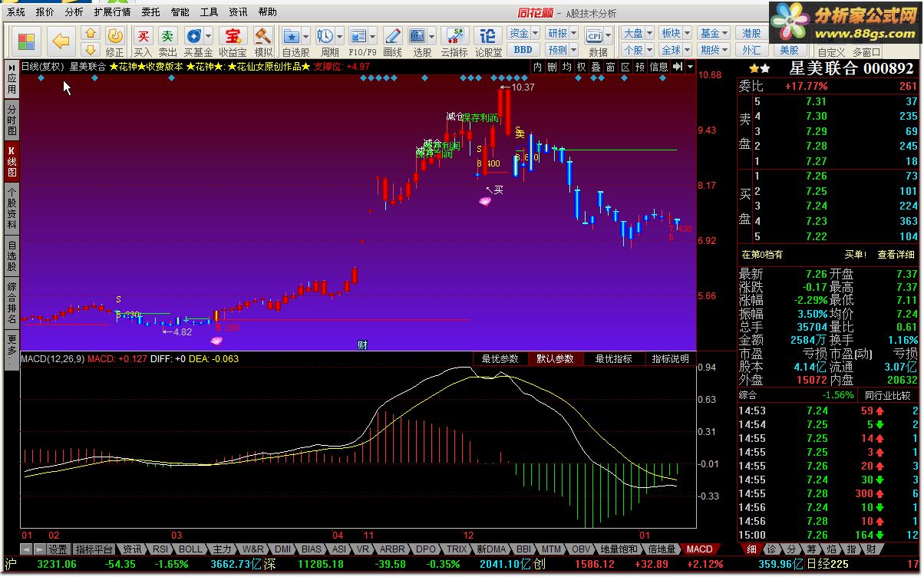Toggle the 信息 info markers

click(x=658, y=67)
